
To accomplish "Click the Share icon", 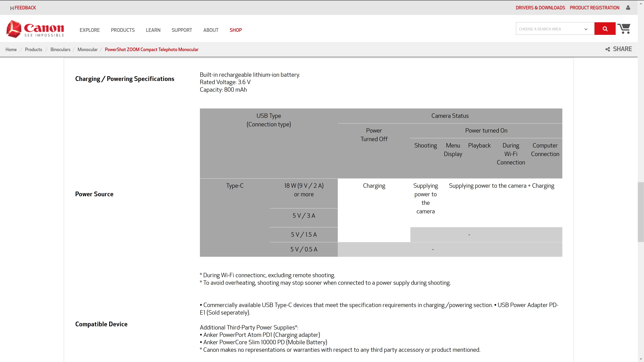I will [607, 49].
